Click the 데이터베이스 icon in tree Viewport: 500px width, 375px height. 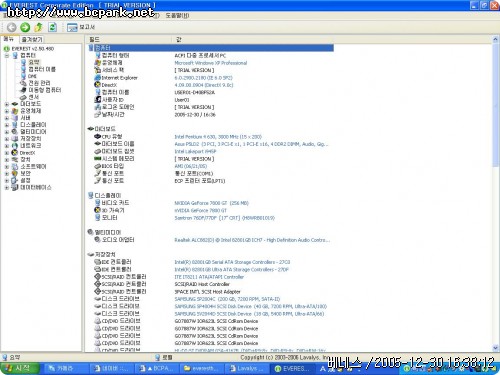[15, 188]
